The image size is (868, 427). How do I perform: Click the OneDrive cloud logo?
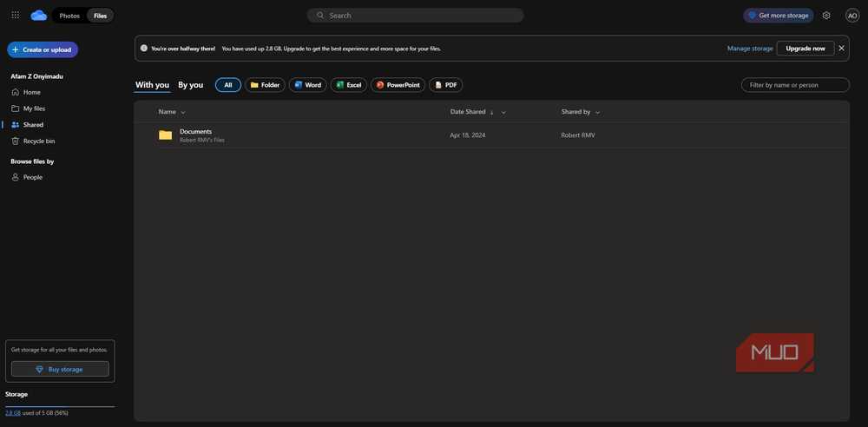coord(39,16)
